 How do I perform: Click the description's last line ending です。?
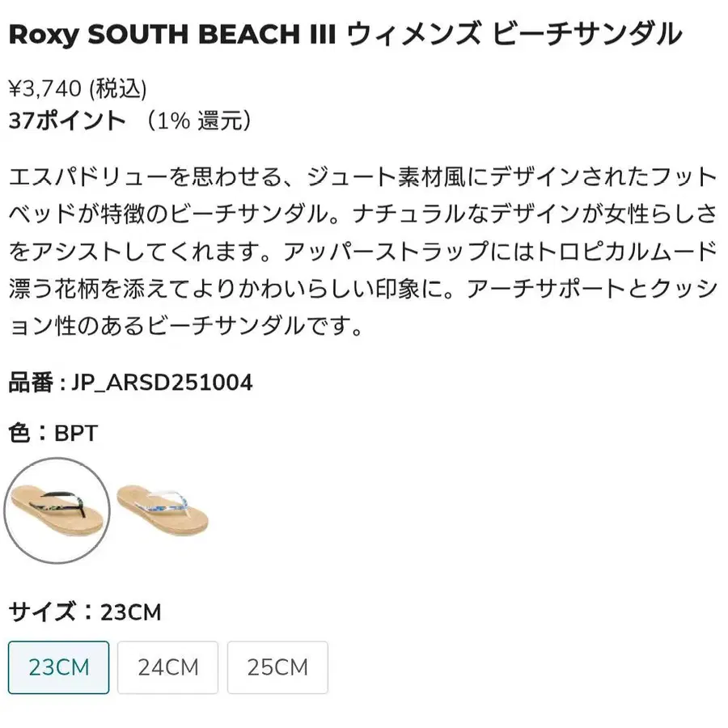pos(186,326)
